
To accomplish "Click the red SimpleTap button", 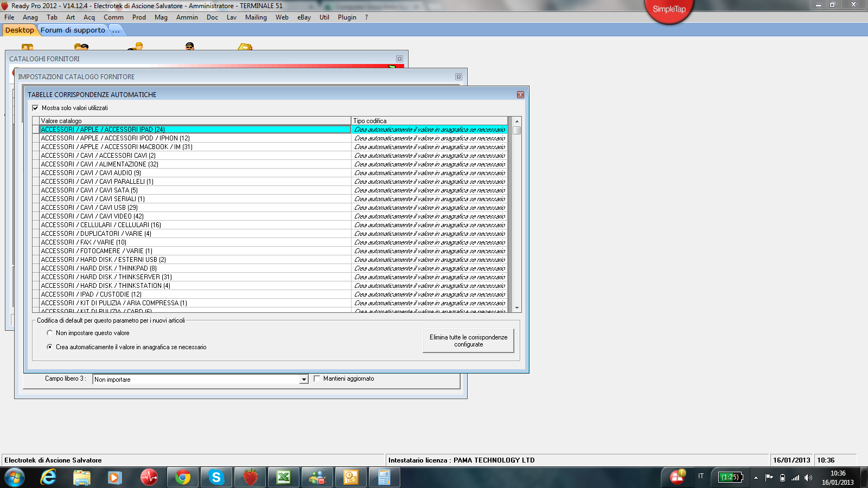I will pyautogui.click(x=669, y=9).
